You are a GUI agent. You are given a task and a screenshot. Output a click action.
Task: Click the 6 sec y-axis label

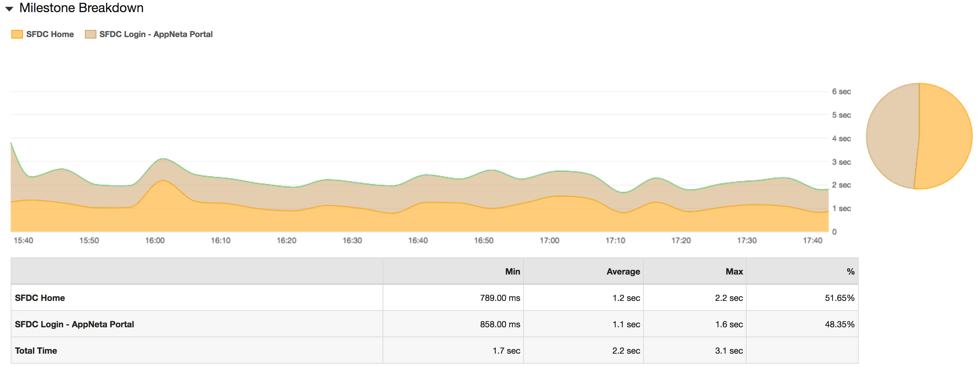842,91
